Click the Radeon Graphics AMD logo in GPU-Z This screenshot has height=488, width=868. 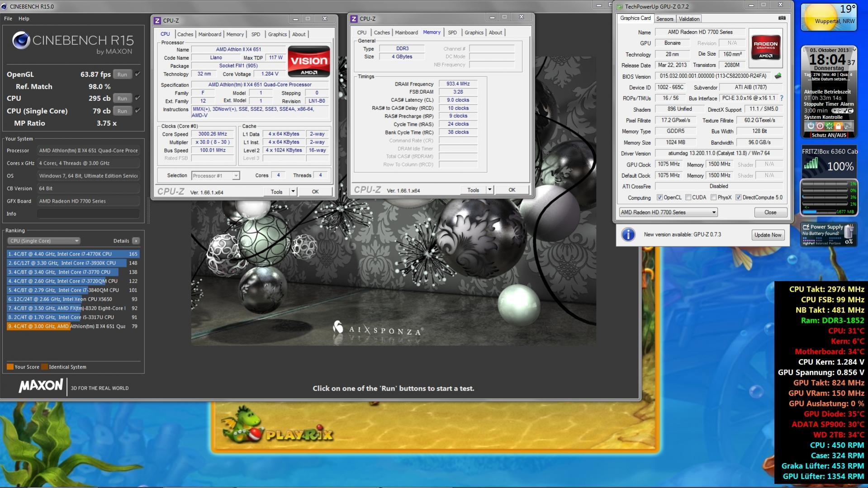coord(765,47)
